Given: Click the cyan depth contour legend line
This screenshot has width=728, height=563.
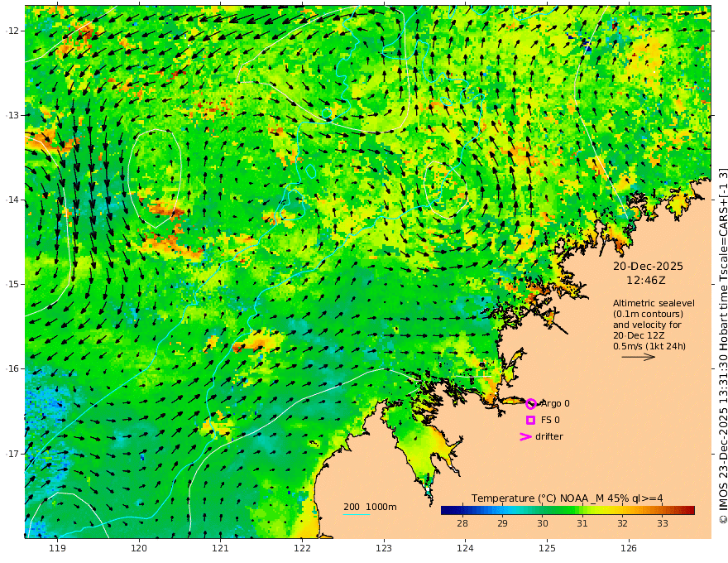Looking at the screenshot, I should [x=357, y=514].
